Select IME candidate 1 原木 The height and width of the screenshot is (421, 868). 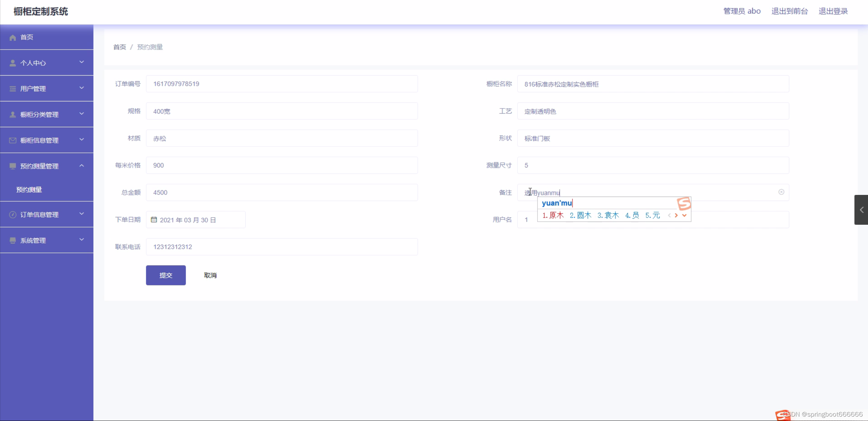coord(553,215)
